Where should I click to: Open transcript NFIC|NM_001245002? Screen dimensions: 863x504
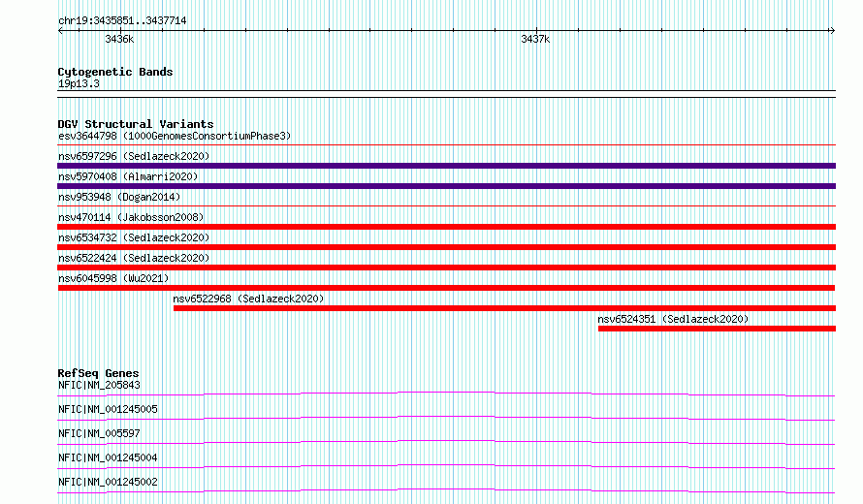108,482
